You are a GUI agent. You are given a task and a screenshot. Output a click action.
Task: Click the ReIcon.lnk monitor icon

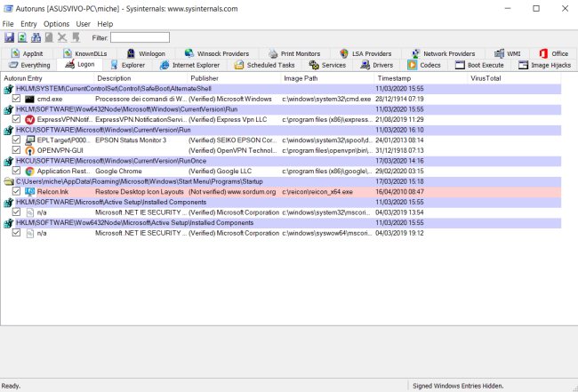point(29,192)
